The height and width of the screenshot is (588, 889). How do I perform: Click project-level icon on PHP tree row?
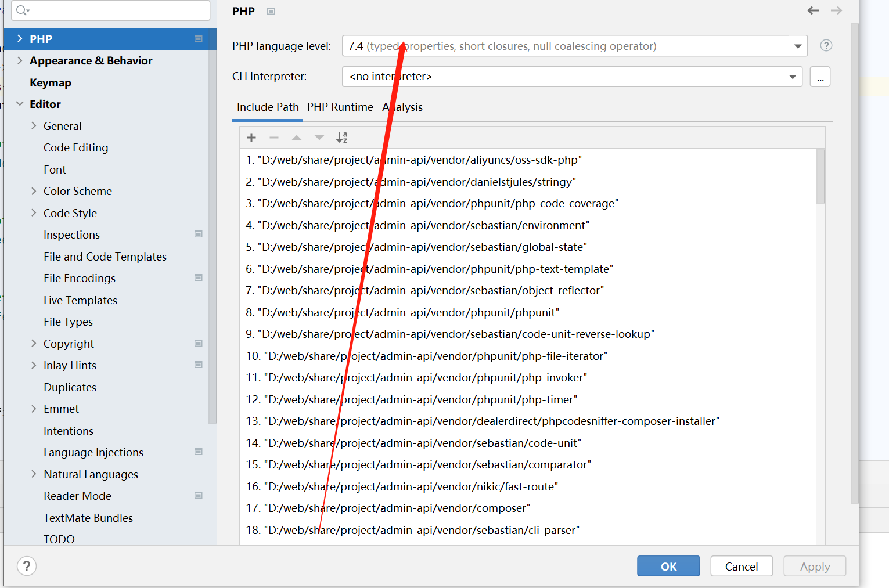(x=199, y=38)
